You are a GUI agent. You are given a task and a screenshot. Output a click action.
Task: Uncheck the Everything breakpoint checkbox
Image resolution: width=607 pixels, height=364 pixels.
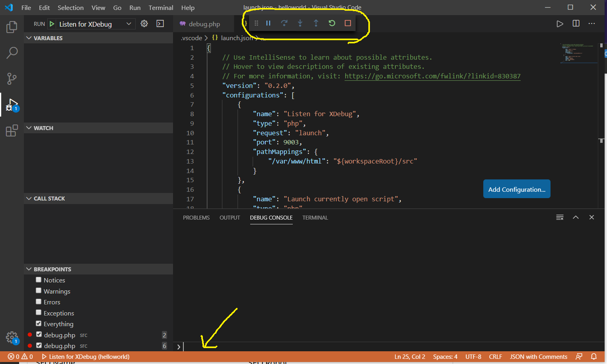(x=39, y=323)
